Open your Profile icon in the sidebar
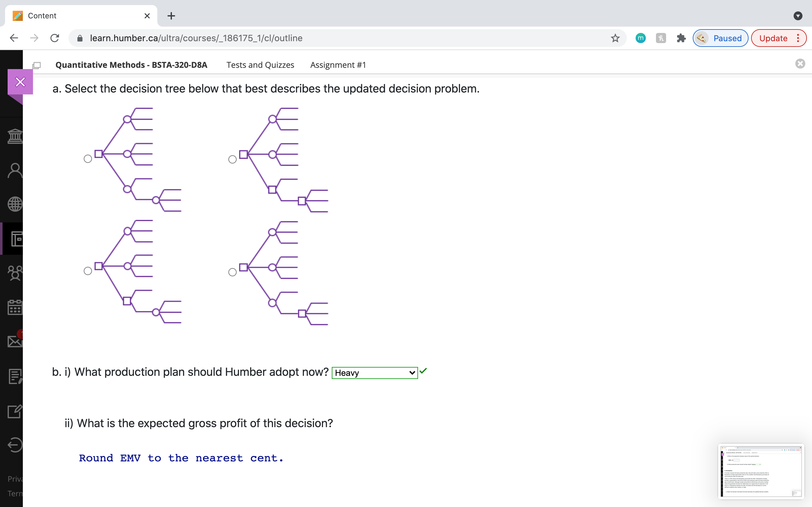The width and height of the screenshot is (812, 507). click(15, 170)
